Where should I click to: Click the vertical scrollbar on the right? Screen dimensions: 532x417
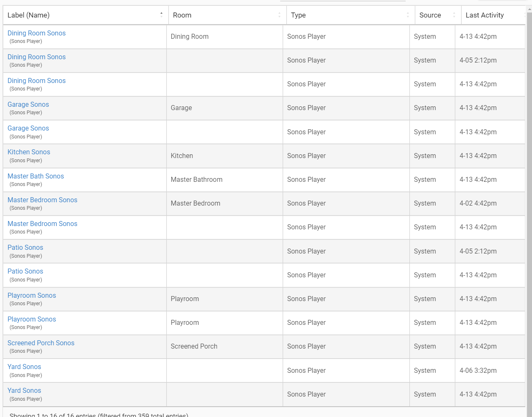click(x=529, y=208)
